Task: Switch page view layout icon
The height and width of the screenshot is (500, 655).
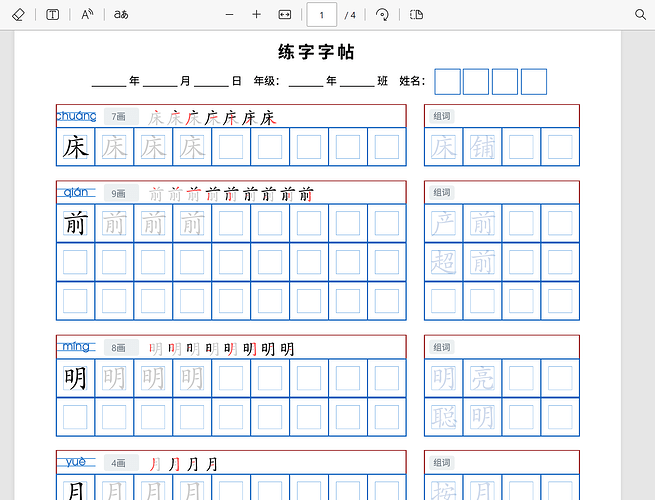Action: click(416, 15)
